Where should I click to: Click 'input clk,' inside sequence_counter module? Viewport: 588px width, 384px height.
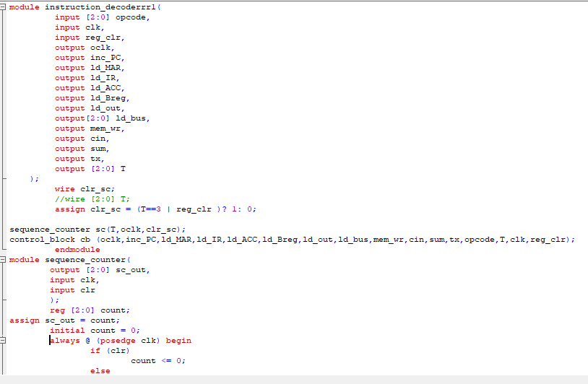[74, 280]
